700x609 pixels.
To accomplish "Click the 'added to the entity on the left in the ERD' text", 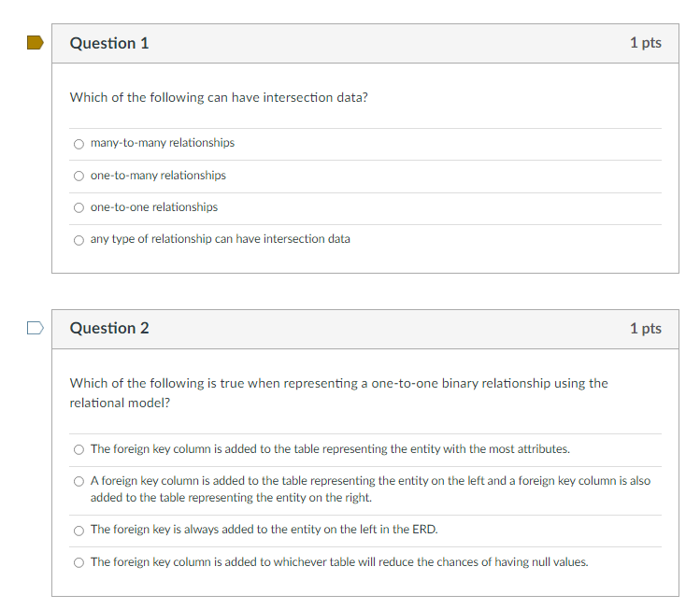I will tap(330, 529).
